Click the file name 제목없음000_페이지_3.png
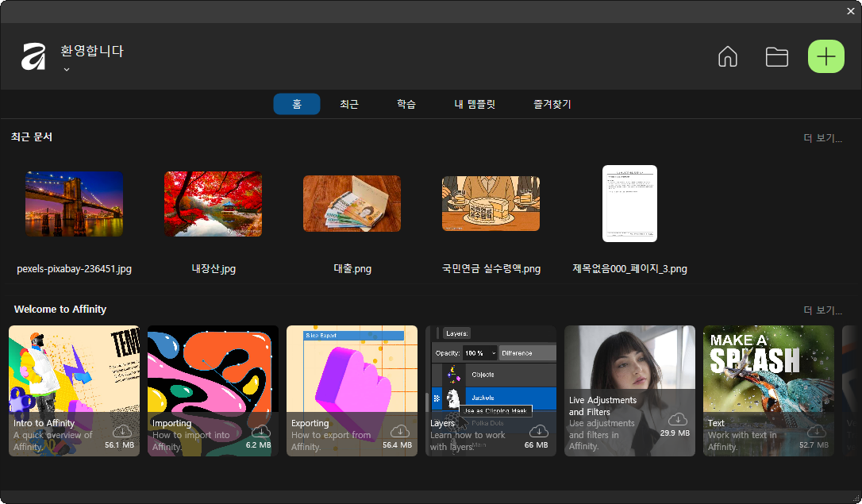 (x=630, y=269)
